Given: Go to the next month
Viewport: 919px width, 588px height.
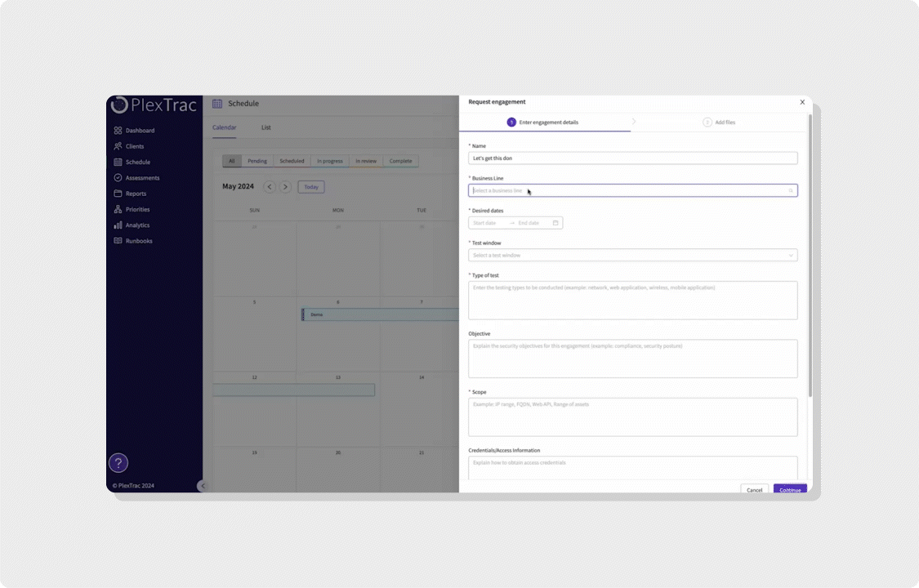Looking at the screenshot, I should pos(285,187).
